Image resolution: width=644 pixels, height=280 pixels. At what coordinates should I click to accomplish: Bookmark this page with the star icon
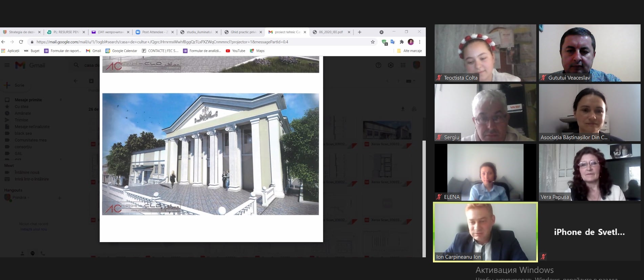pos(373,42)
